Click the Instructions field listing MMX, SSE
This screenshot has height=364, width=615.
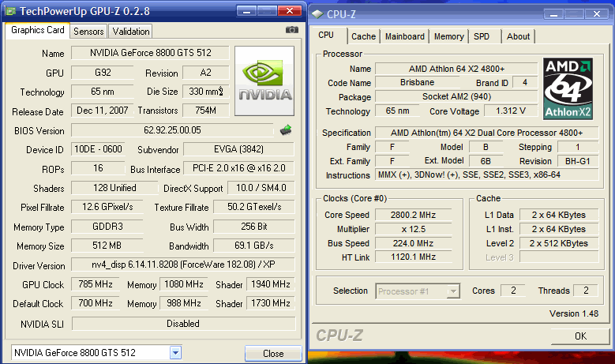[x=487, y=175]
